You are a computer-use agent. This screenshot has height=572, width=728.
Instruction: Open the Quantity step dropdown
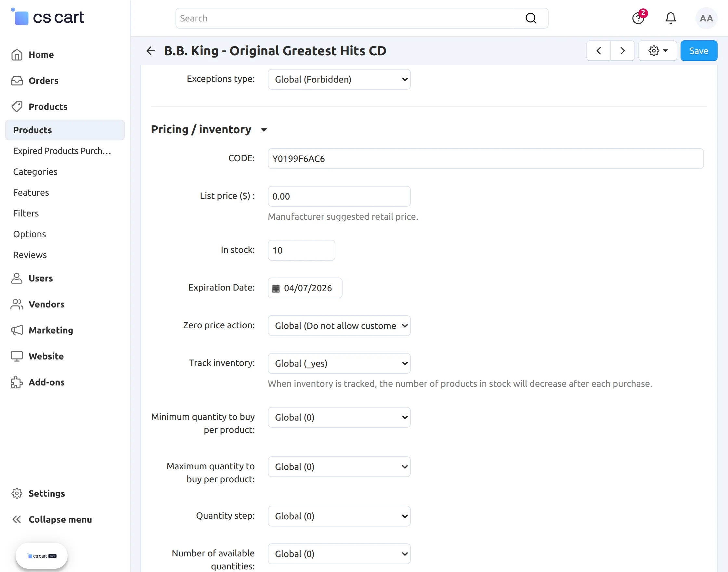coord(339,516)
